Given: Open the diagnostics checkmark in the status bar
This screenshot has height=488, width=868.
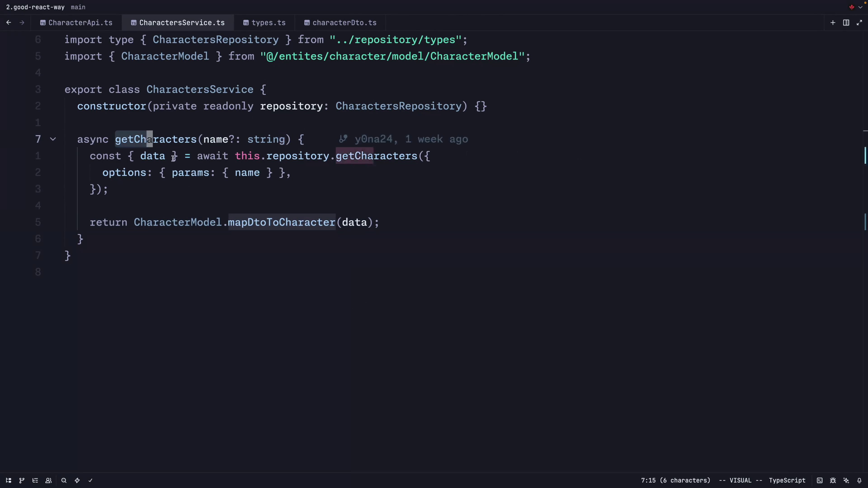Looking at the screenshot, I should pyautogui.click(x=90, y=480).
